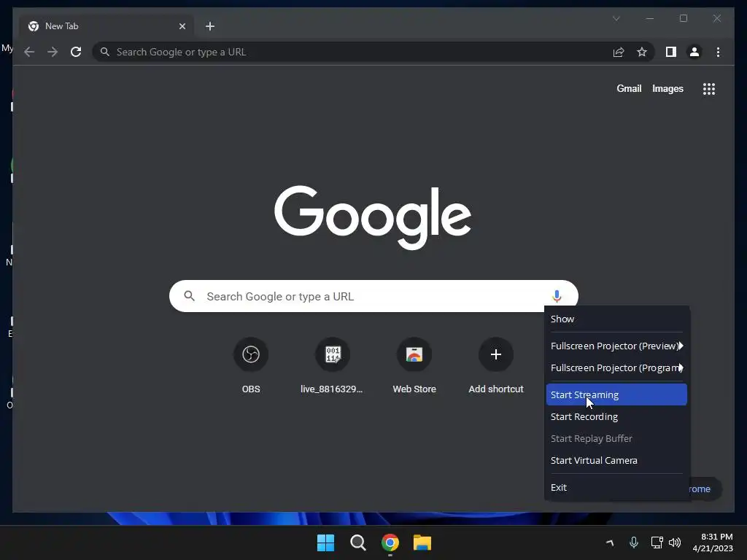Click the New Tab tab title
The image size is (747, 560).
click(61, 26)
